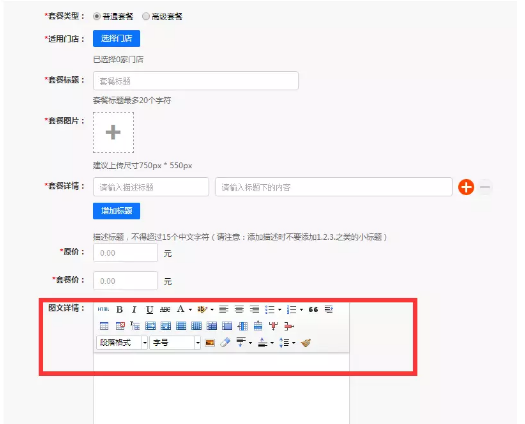Delete table with the red-X table icon
Image resolution: width=525 pixels, height=424 pixels.
click(120, 326)
